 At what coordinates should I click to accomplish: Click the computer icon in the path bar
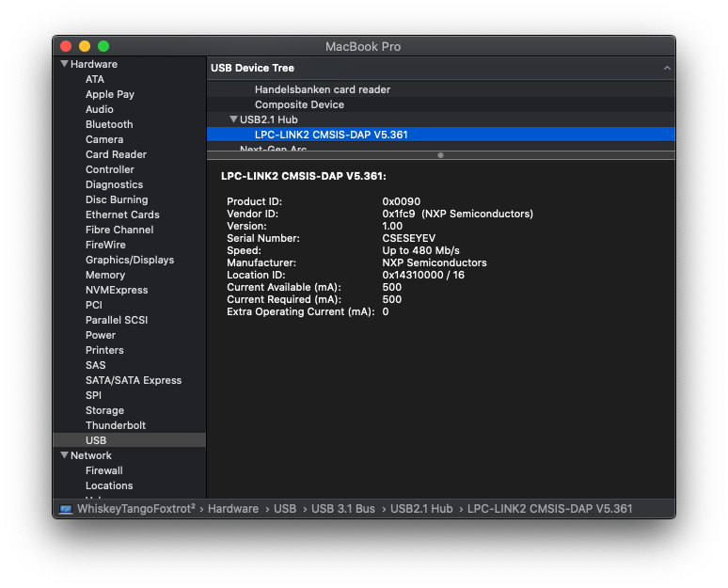pyautogui.click(x=66, y=509)
